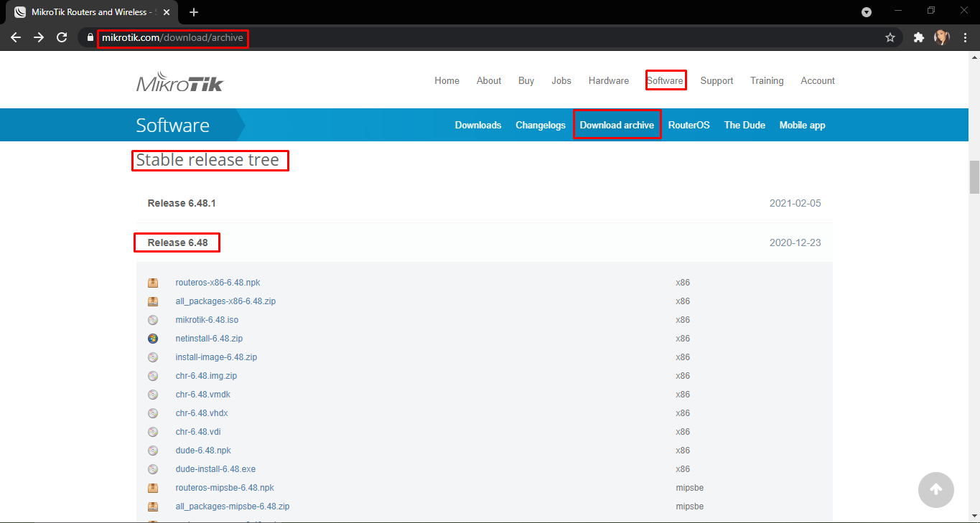Screen dimensions: 980x523
Task: Collapse the Release 6.48 file list
Action: (x=177, y=242)
